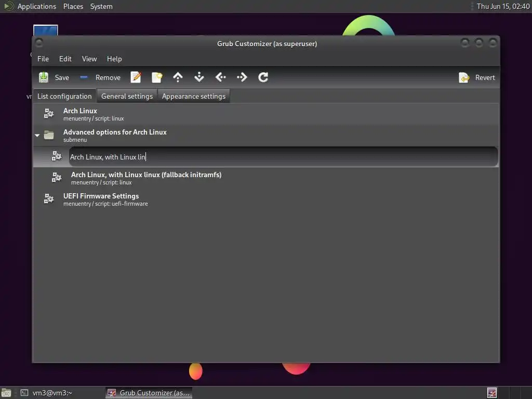Move entry down with down arrow

pyautogui.click(x=199, y=77)
